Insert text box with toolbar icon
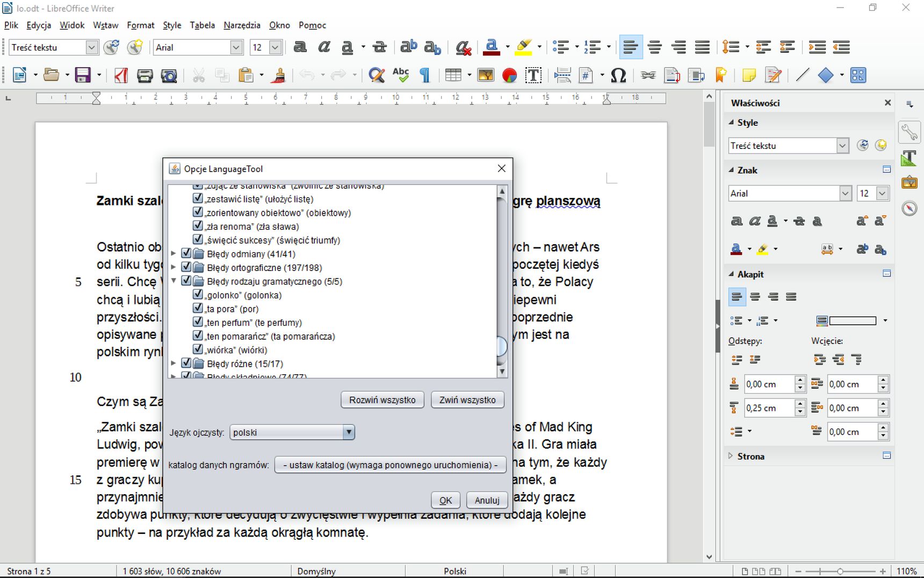 [x=533, y=75]
